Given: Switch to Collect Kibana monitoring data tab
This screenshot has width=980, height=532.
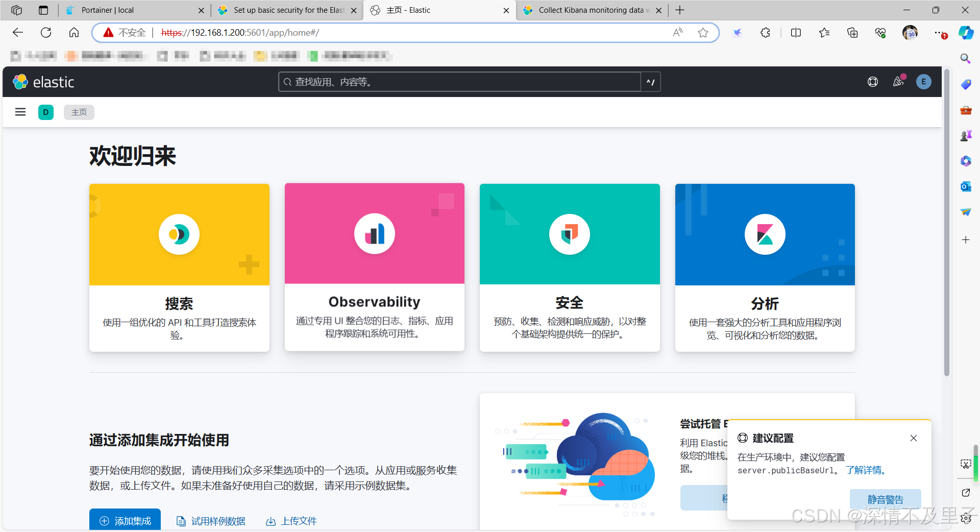Looking at the screenshot, I should click(x=592, y=10).
